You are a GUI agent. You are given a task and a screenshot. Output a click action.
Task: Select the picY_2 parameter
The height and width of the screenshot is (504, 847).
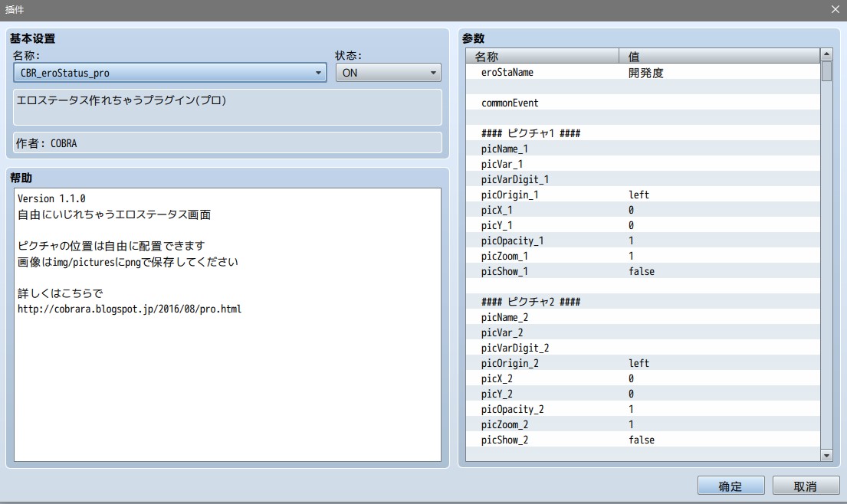point(643,394)
